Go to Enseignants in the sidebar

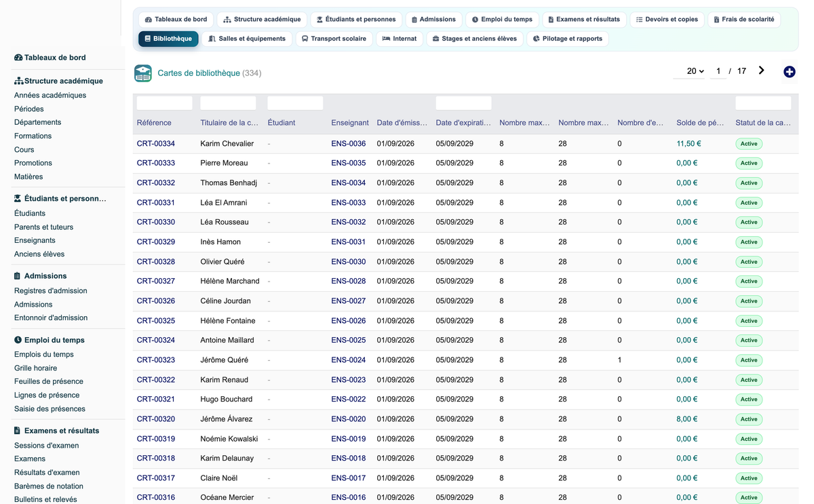(35, 241)
